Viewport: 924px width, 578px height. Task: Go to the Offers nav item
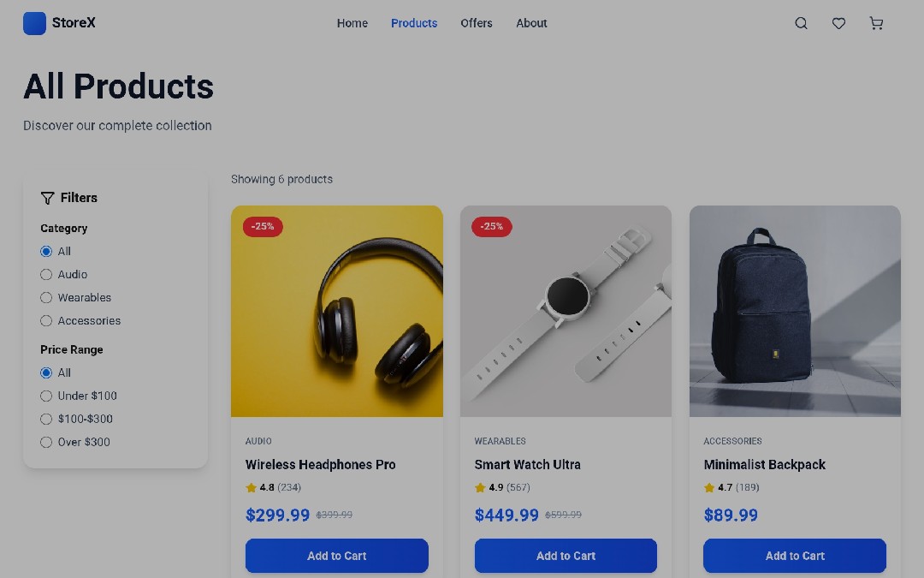pyautogui.click(x=477, y=23)
